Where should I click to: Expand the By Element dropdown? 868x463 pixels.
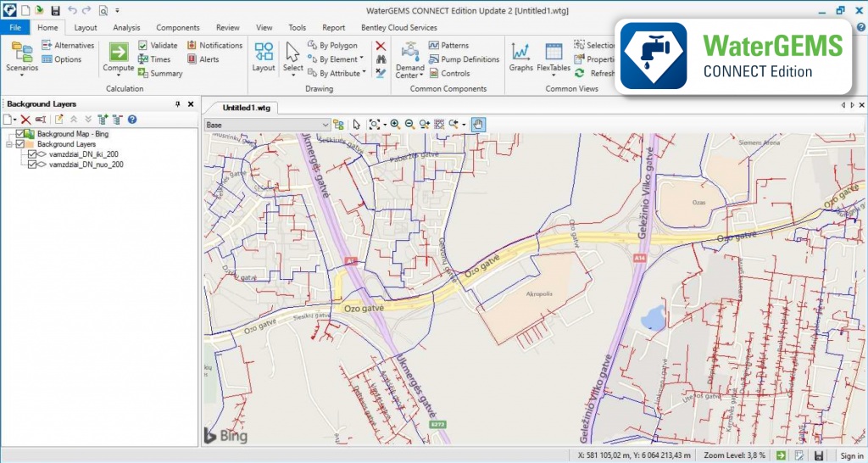coord(361,59)
